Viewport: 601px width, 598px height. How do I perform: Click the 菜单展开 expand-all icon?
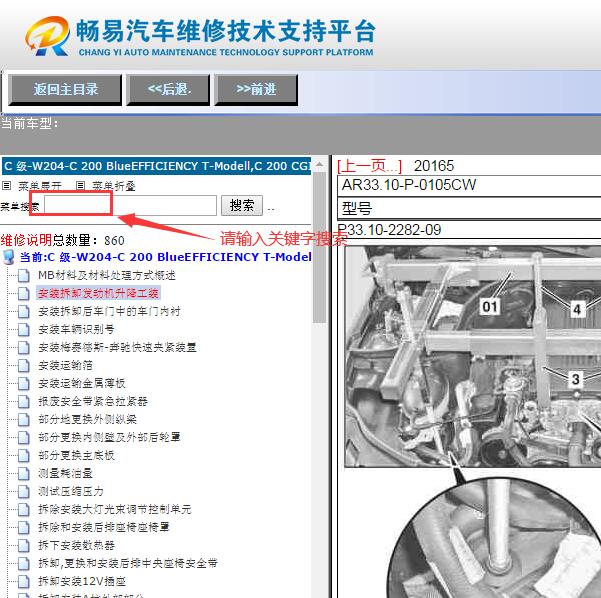pos(6,186)
